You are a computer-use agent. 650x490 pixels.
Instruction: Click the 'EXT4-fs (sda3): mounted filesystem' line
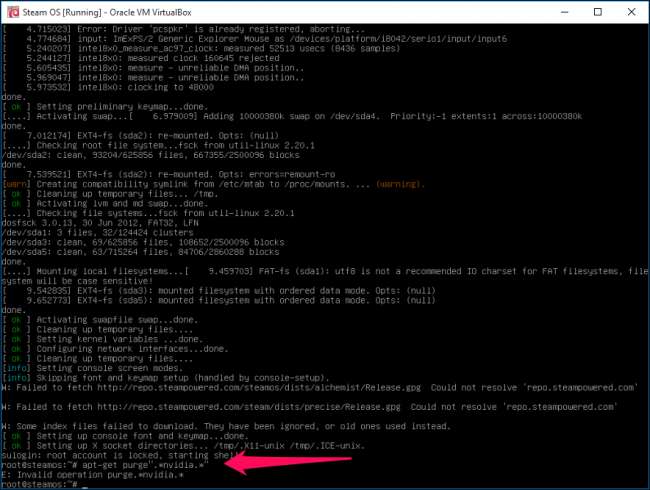218,291
